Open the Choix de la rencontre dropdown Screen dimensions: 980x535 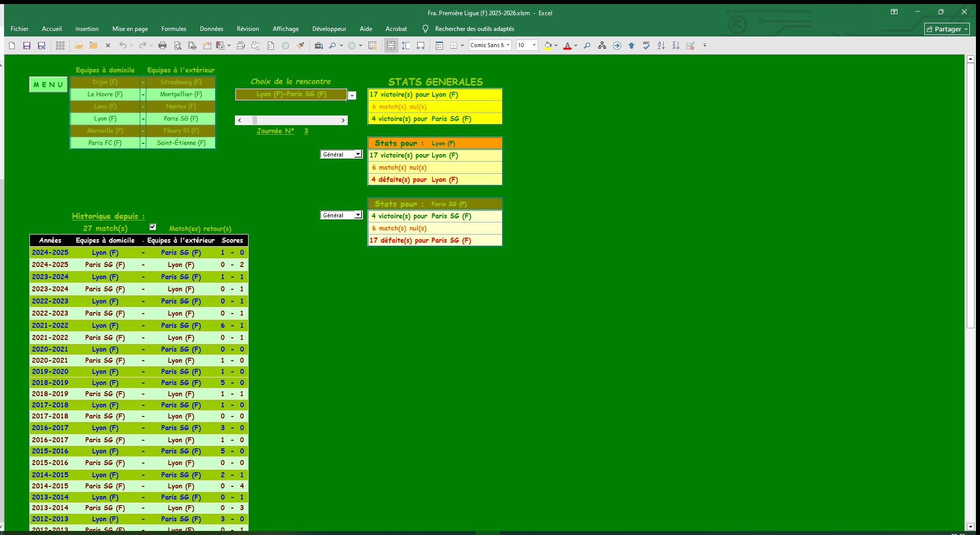352,95
